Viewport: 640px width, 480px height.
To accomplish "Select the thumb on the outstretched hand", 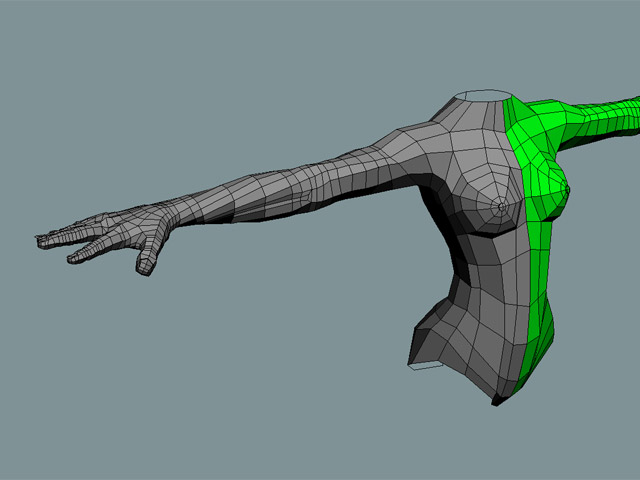I will pyautogui.click(x=145, y=259).
